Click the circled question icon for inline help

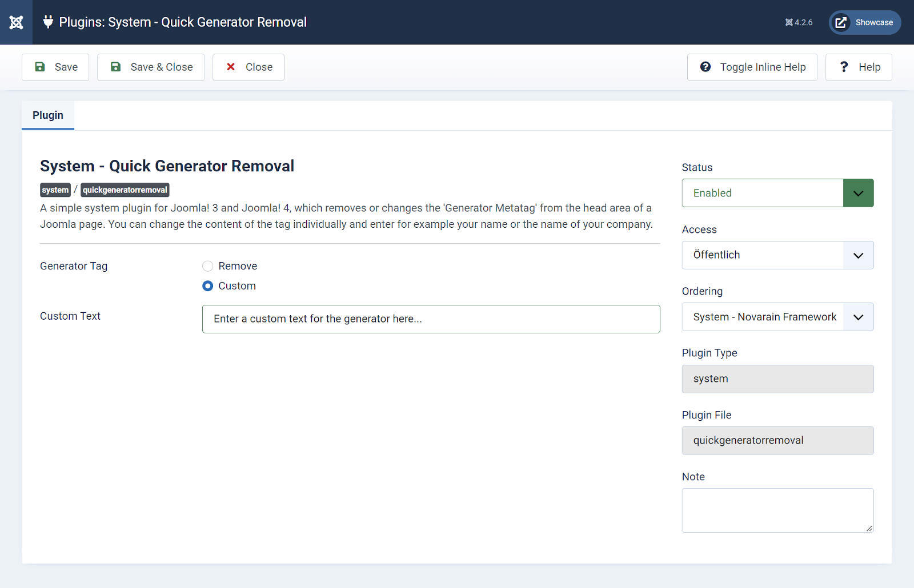(705, 67)
